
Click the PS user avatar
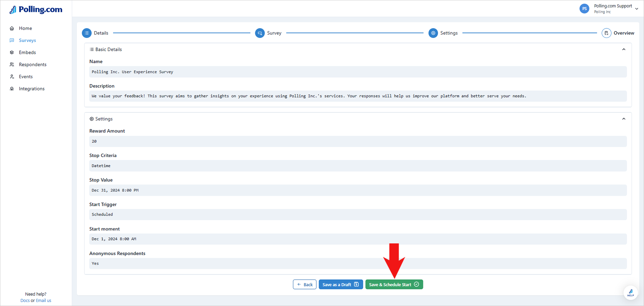(584, 8)
